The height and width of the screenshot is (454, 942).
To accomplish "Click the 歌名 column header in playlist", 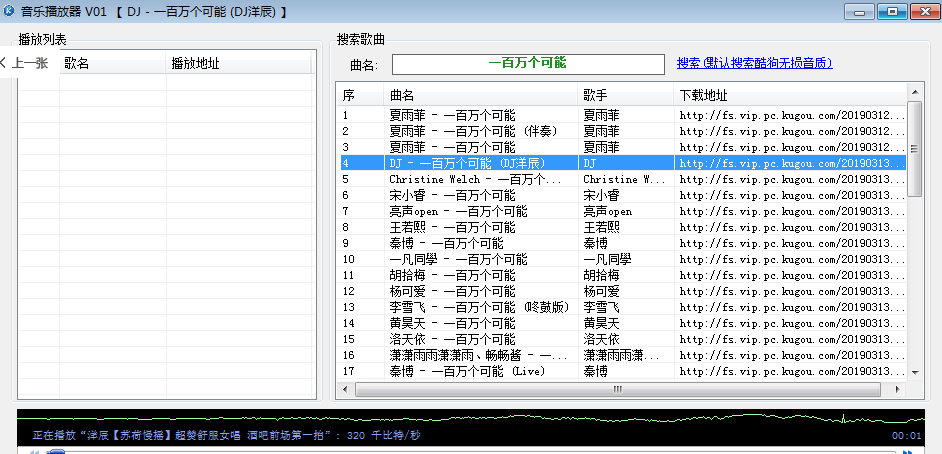I will [112, 64].
